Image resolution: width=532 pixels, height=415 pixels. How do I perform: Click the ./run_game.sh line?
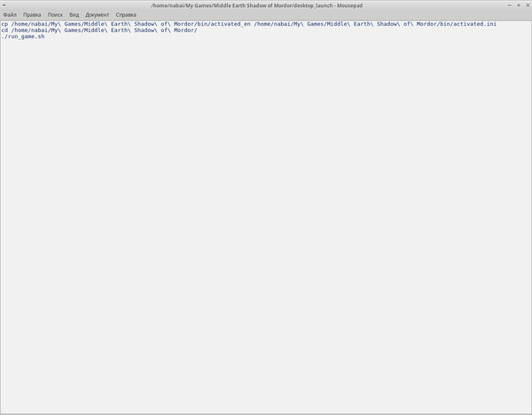(22, 36)
